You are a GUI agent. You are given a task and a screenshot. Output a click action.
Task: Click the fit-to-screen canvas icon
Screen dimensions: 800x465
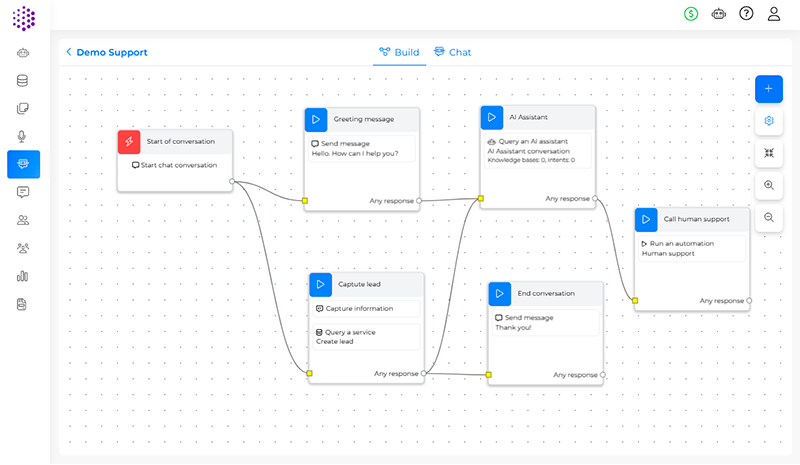(x=768, y=153)
